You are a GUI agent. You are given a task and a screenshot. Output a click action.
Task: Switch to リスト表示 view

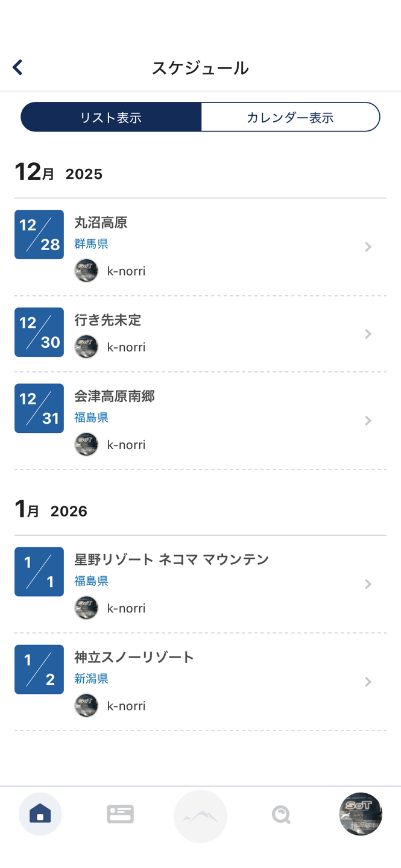(111, 117)
